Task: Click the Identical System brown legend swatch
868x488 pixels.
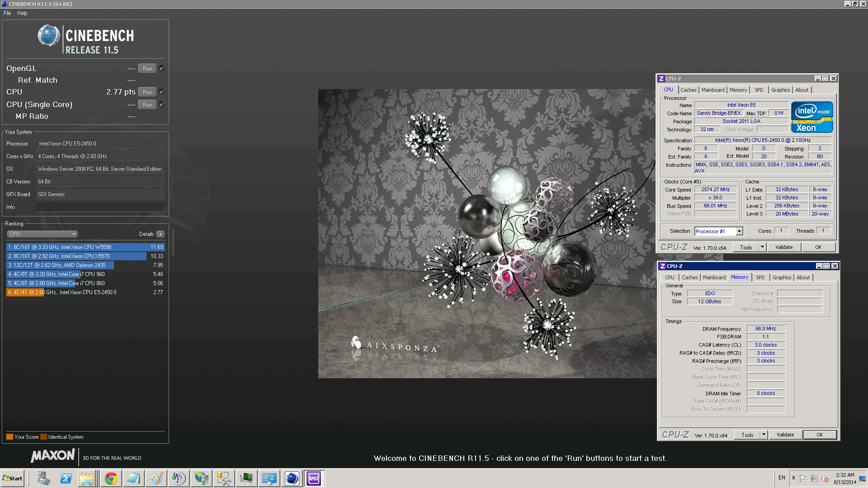Action: point(43,437)
